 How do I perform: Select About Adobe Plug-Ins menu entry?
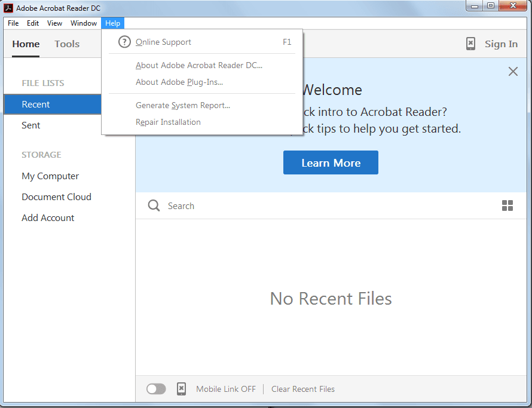(x=202, y=82)
